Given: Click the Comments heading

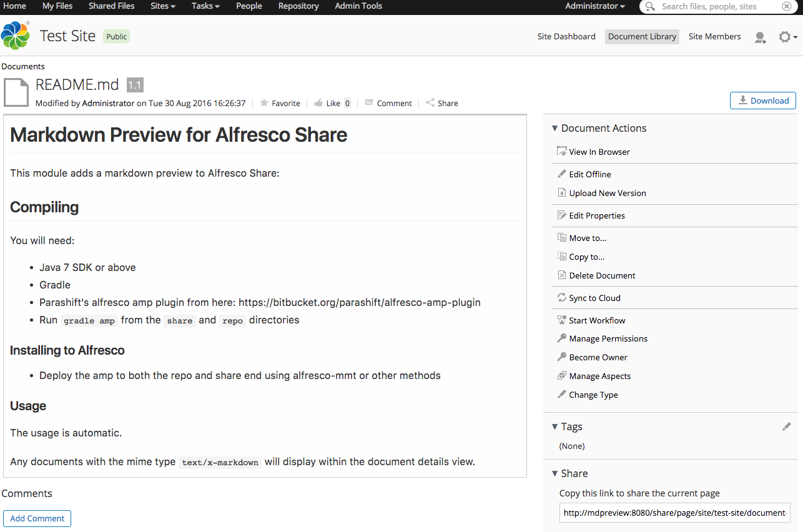Looking at the screenshot, I should coord(27,493).
